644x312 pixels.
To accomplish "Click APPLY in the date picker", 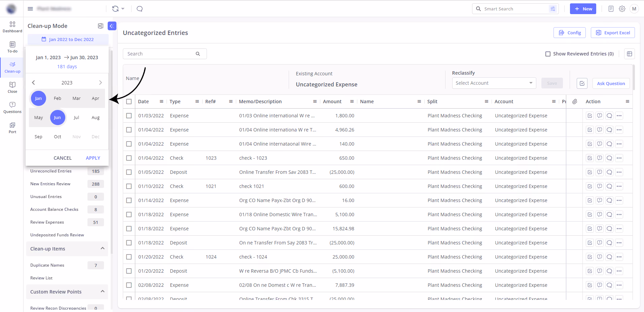I will tap(93, 158).
